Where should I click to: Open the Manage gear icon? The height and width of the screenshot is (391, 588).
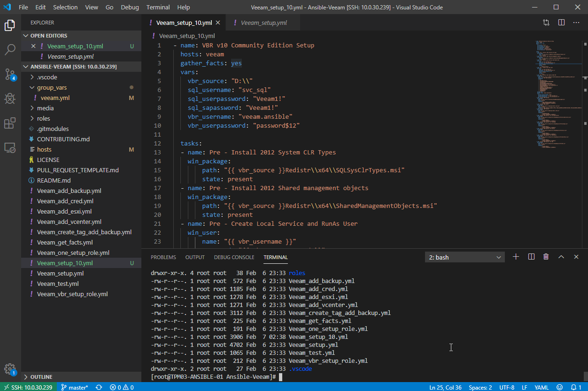(10, 369)
